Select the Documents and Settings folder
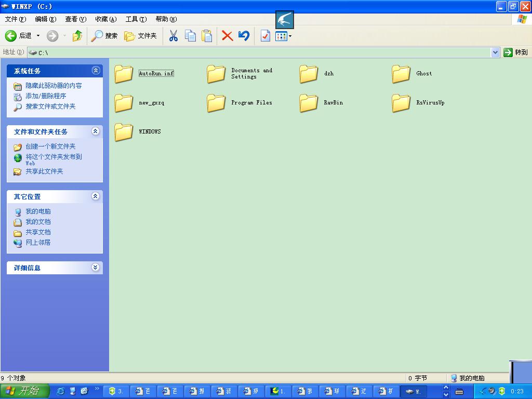Screen dimensions: 532x399 (x=240, y=74)
